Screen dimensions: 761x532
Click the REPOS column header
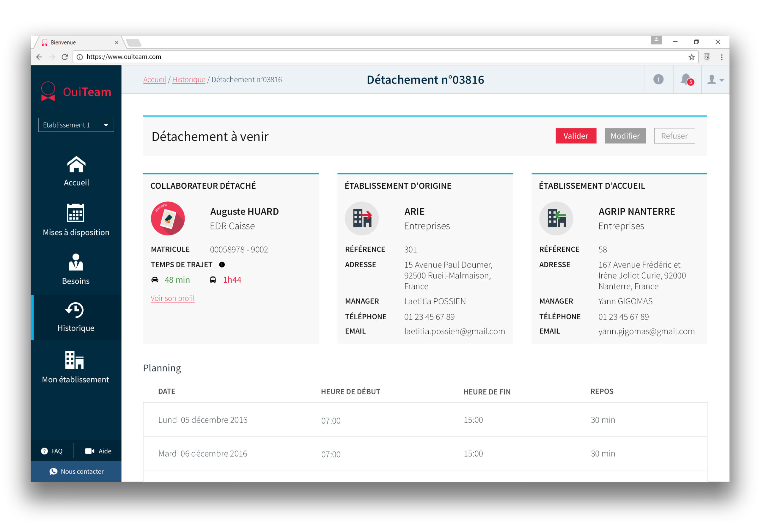click(x=602, y=391)
